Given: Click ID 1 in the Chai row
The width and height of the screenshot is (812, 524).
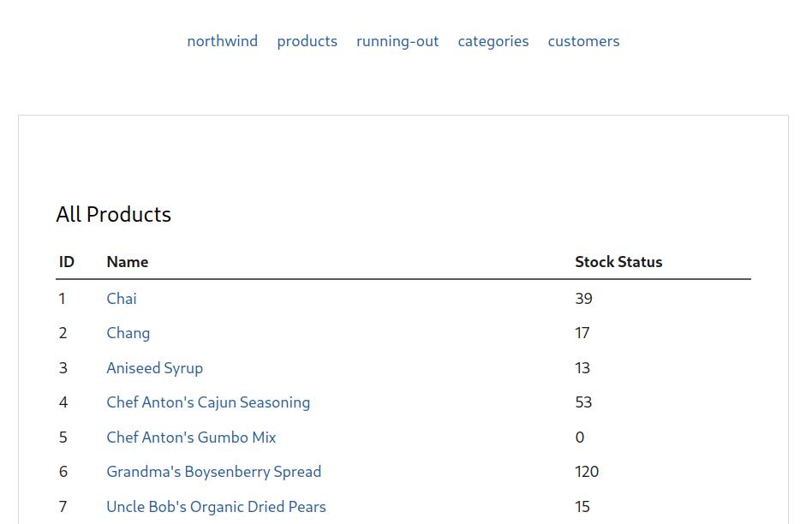Looking at the screenshot, I should (x=63, y=299).
